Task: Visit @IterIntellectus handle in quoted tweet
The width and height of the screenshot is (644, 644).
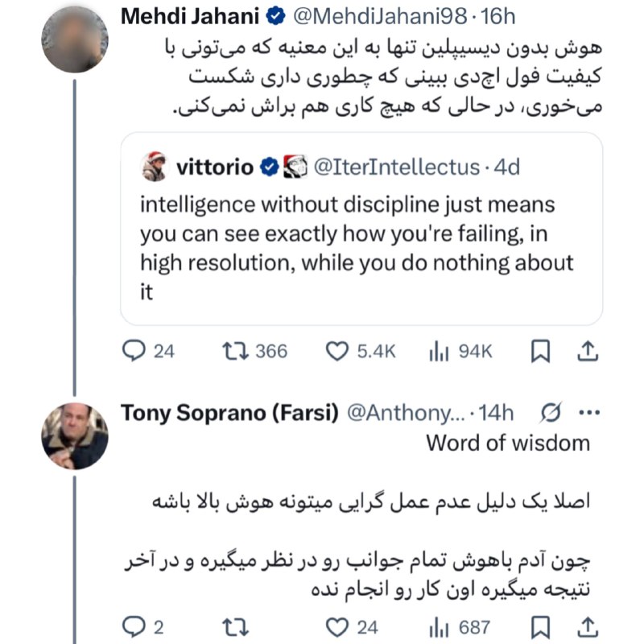Action: tap(396, 167)
